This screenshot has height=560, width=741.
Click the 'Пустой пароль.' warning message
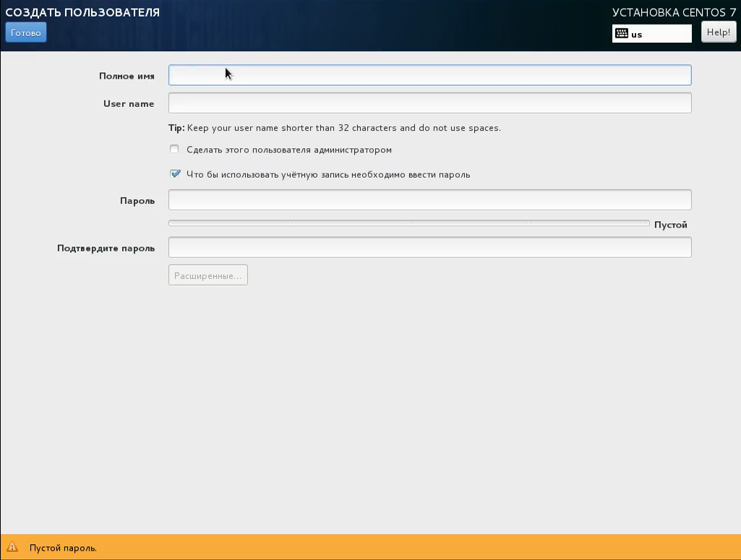coord(63,548)
